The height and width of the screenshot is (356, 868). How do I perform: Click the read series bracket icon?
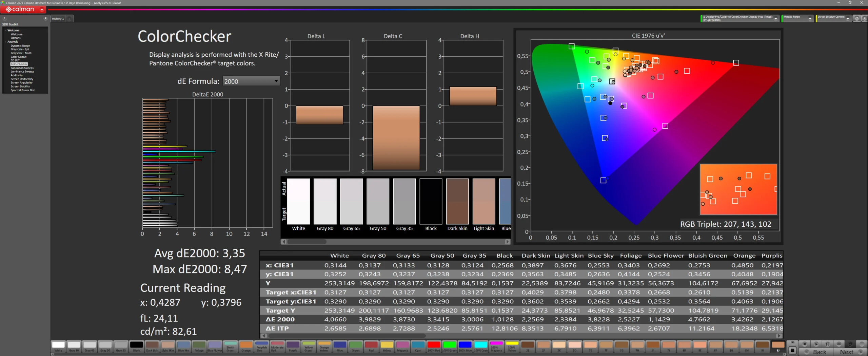(x=827, y=344)
